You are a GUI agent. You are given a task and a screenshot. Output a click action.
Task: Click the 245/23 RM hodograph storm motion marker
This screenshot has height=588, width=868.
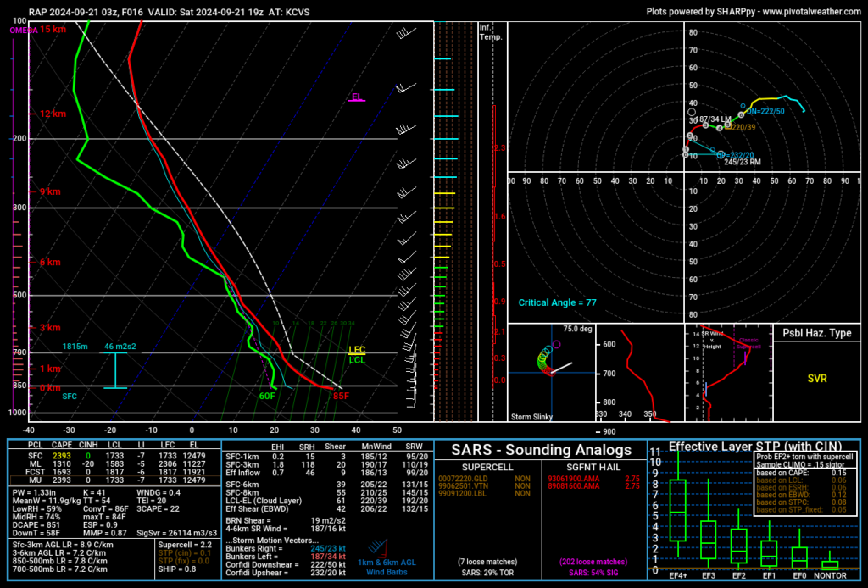click(719, 155)
